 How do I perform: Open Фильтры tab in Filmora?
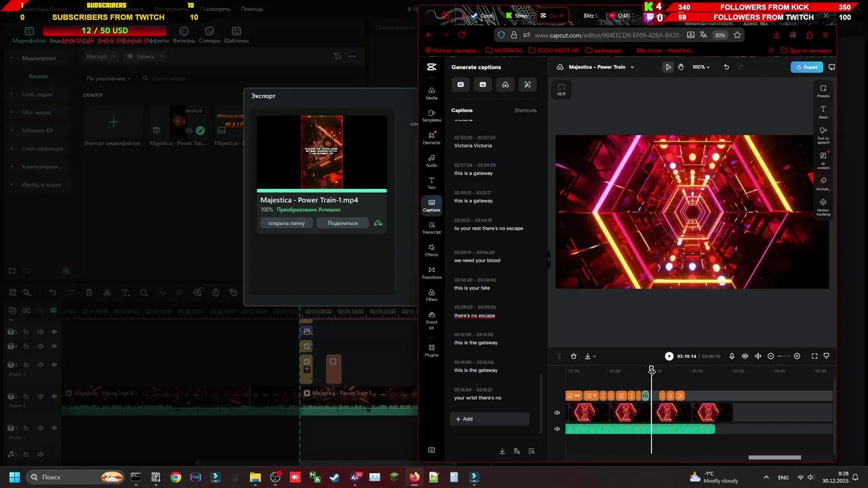(x=184, y=35)
